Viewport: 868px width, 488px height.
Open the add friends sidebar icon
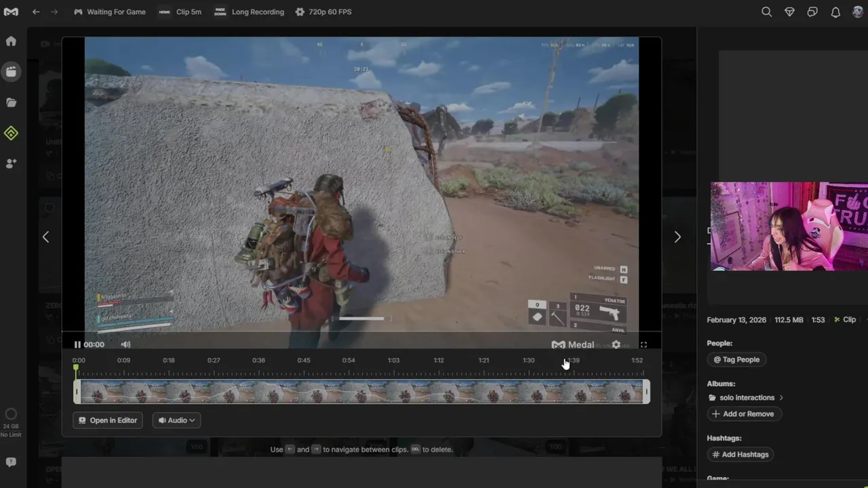(x=11, y=163)
